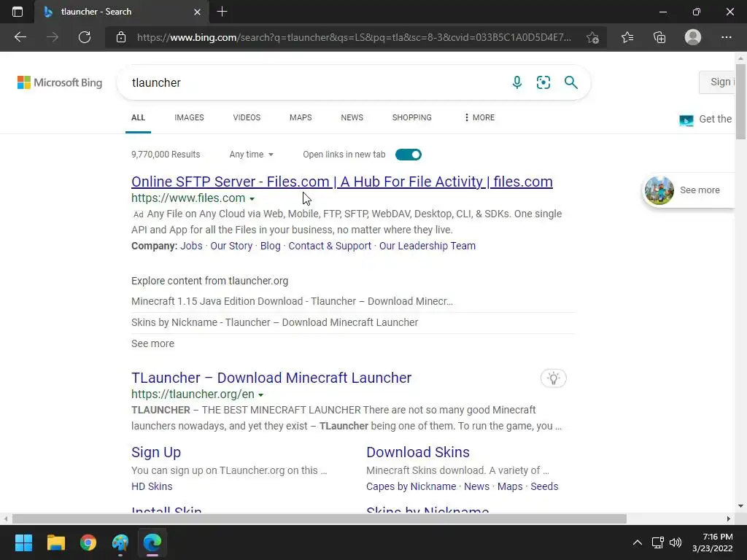The height and width of the screenshot is (560, 747).
Task: View site info via the lock icon
Action: [x=121, y=37]
